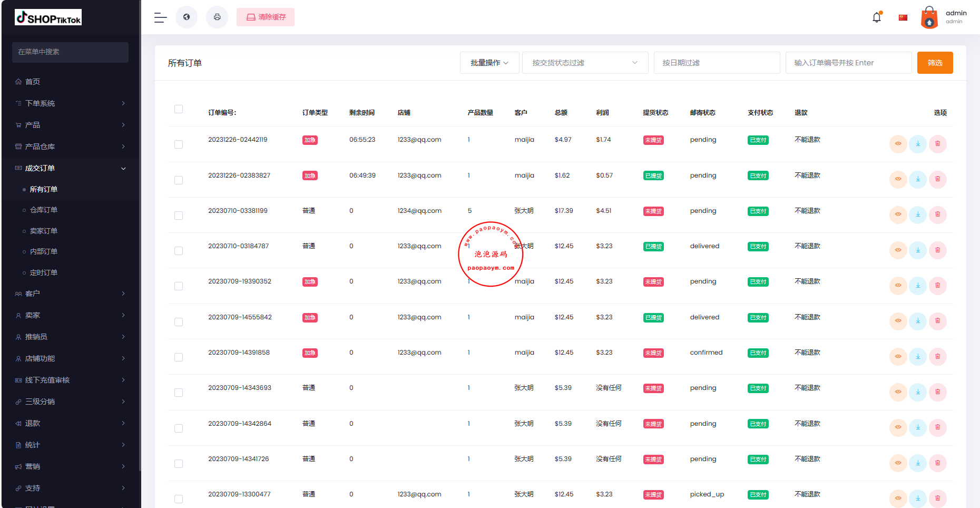This screenshot has height=508, width=980.
Task: Click the Chinese flag language icon
Action: tap(903, 17)
